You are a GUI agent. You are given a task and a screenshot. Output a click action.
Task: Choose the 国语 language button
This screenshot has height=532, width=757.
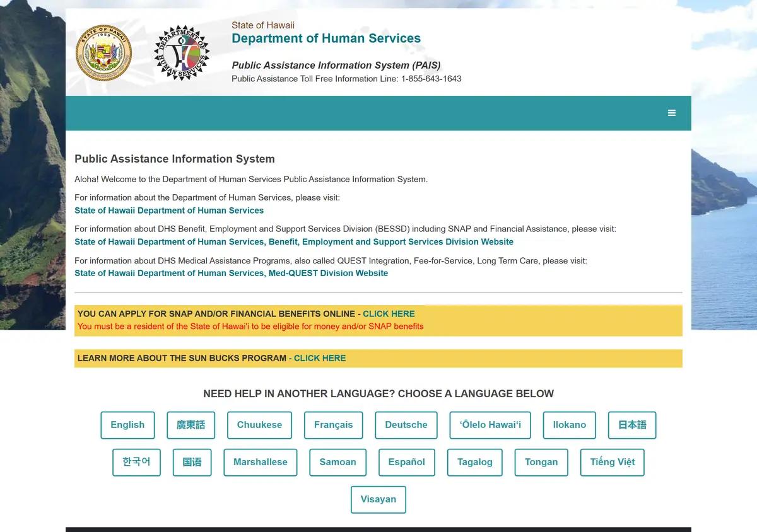[192, 462]
